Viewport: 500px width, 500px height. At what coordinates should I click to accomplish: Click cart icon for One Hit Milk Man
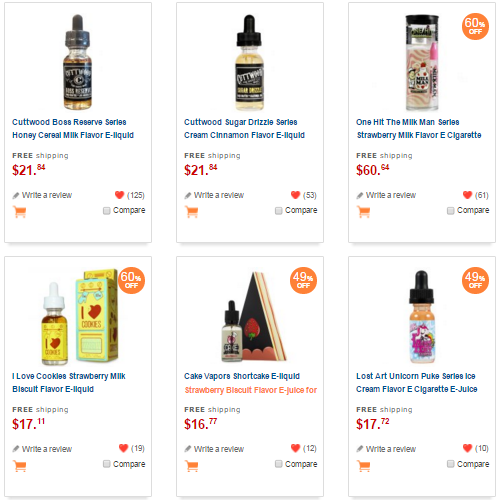click(364, 212)
